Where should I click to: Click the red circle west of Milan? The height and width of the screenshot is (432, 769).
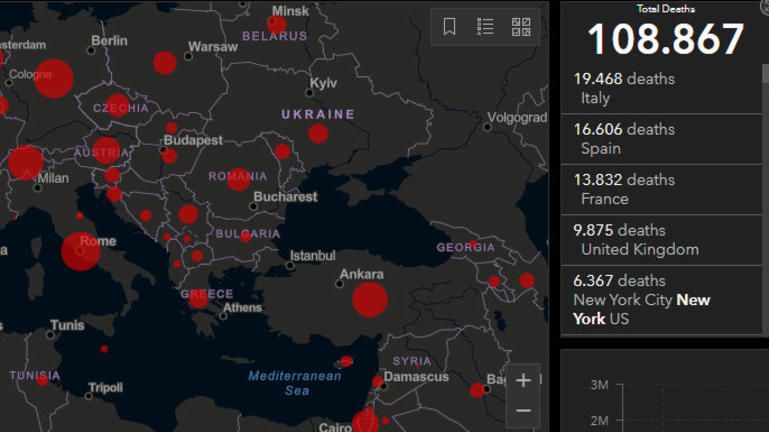[25, 163]
